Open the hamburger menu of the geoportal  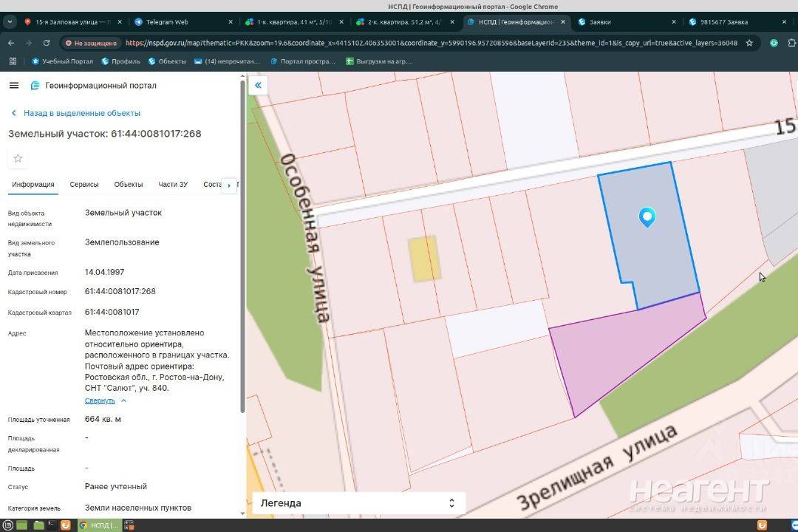coord(13,86)
